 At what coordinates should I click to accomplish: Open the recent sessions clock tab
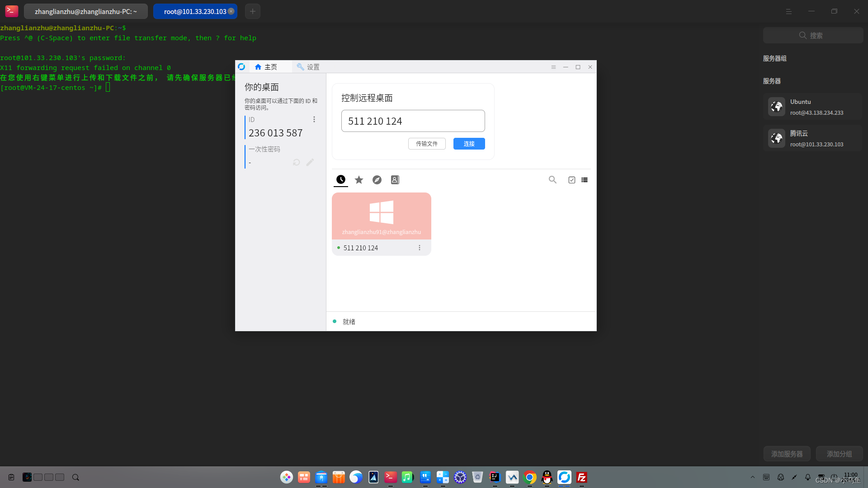[341, 179]
